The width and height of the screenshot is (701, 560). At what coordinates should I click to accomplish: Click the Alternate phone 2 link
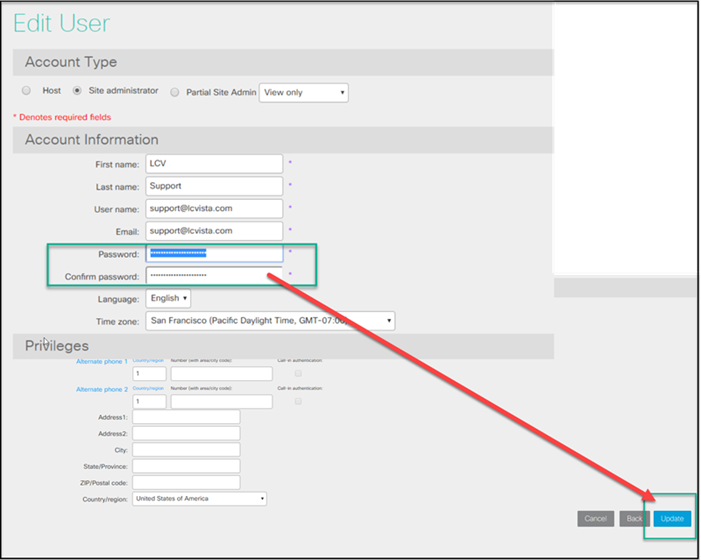point(102,389)
